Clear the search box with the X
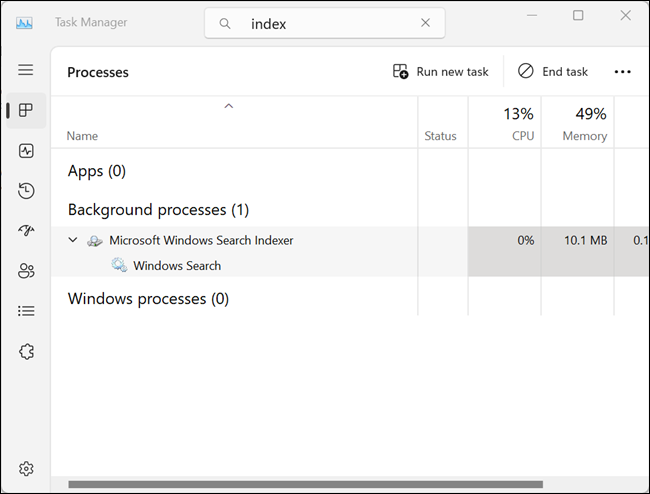 [x=425, y=23]
